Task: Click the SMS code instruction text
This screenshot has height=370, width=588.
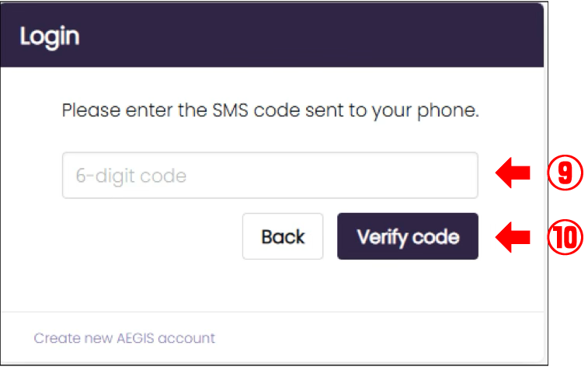Action: [x=270, y=110]
